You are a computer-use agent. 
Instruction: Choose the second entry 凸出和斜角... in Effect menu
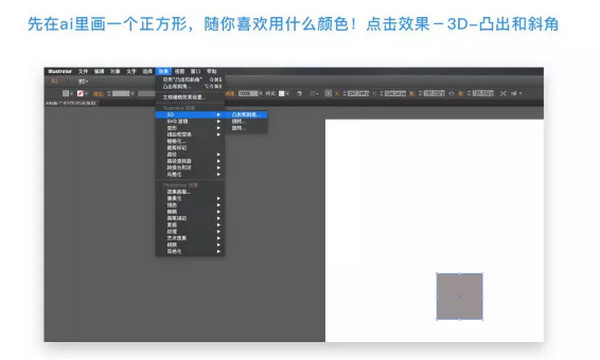point(190,86)
